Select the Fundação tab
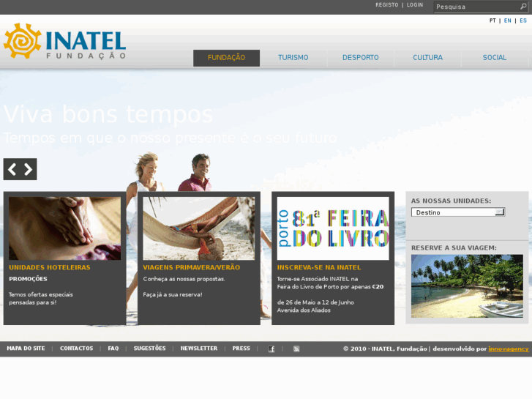The image size is (532, 399). point(226,58)
